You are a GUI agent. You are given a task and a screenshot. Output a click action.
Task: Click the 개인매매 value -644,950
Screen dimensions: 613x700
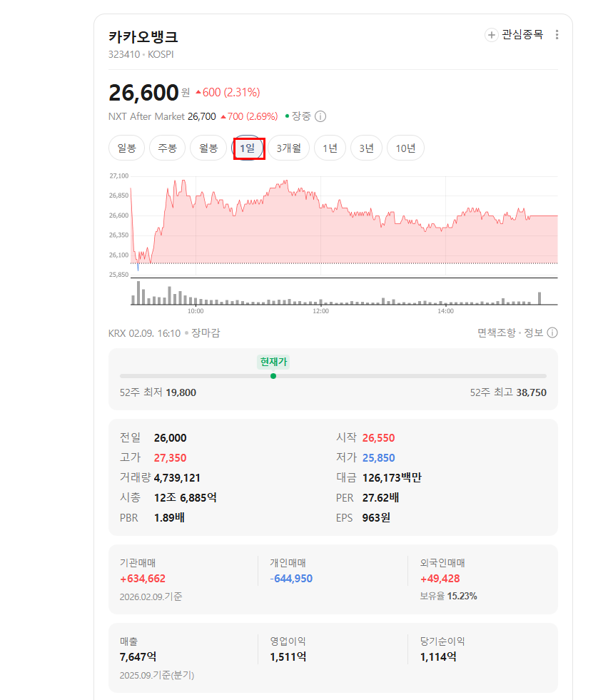pos(291,579)
